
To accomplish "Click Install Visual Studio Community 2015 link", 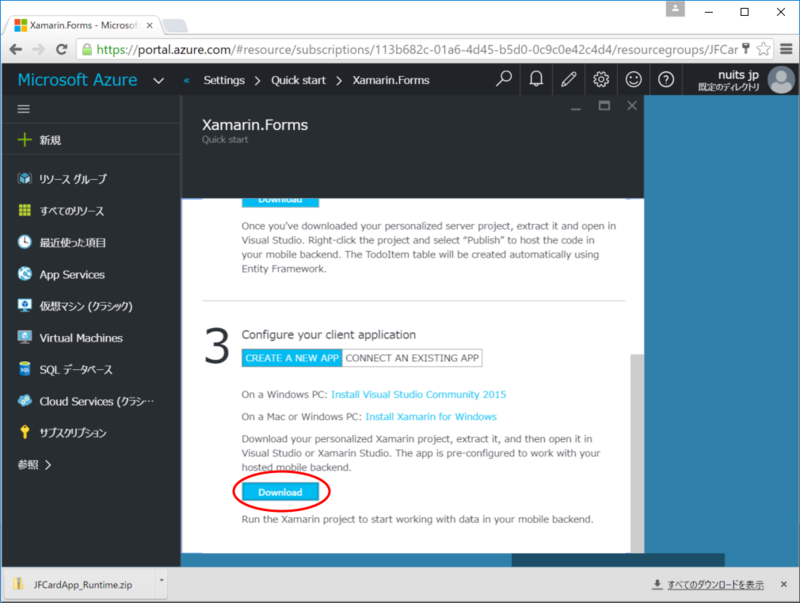I will [x=418, y=394].
